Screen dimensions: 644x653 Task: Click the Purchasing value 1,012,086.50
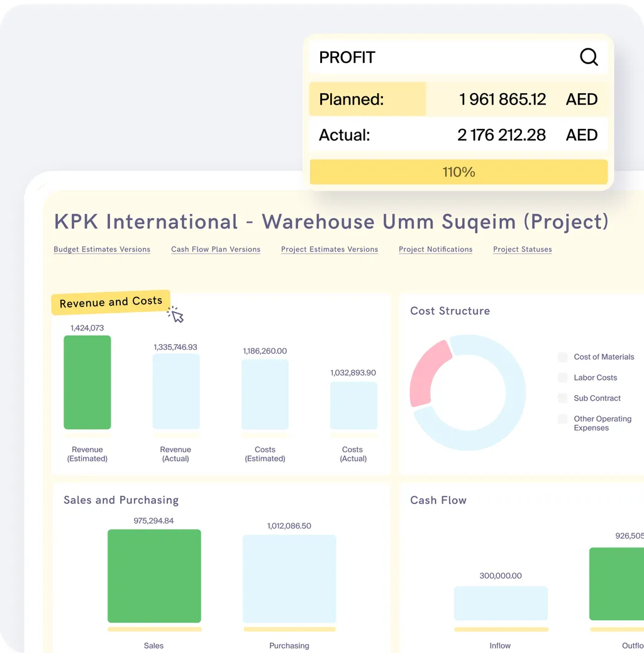289,525
